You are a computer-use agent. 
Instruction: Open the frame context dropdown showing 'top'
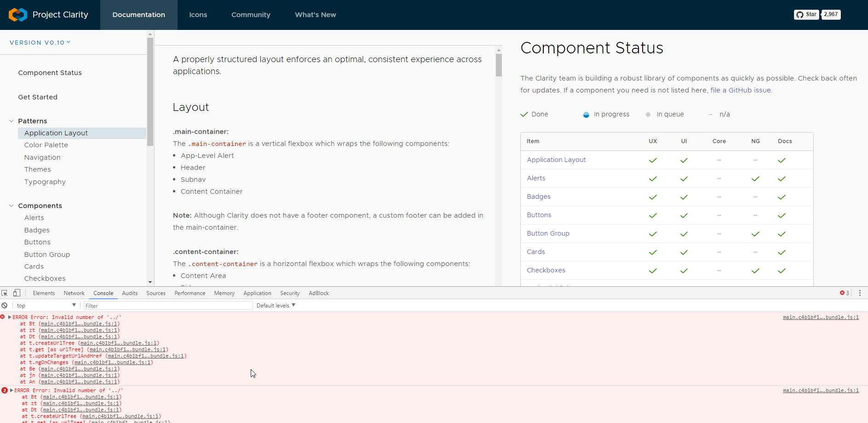45,305
